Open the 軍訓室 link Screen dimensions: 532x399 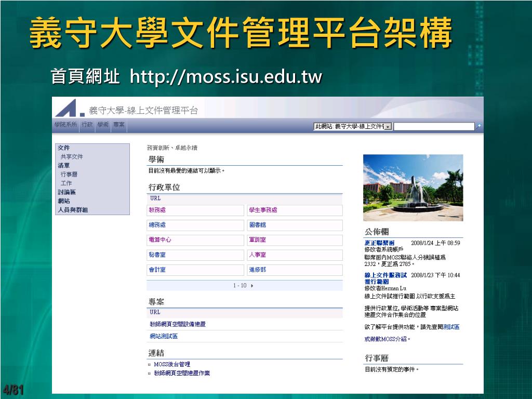tap(258, 240)
